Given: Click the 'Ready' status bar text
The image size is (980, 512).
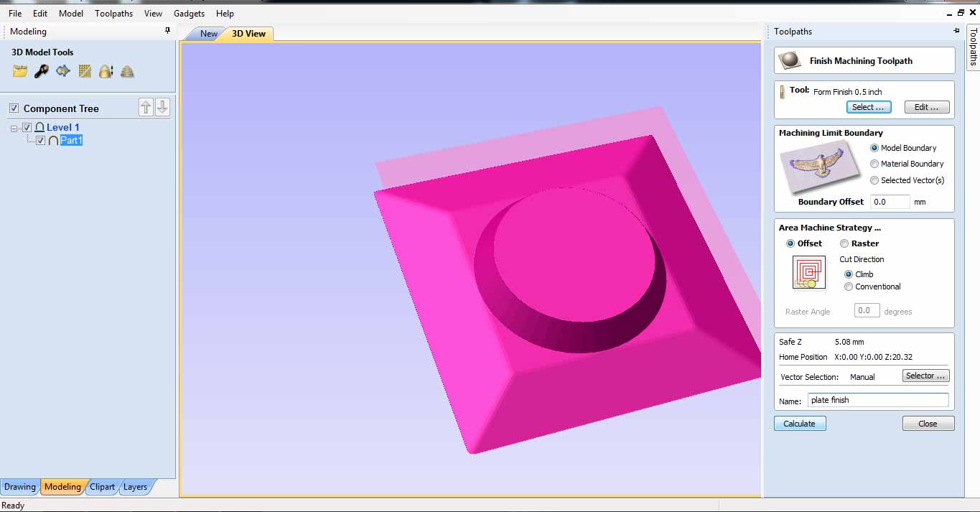Looking at the screenshot, I should [13, 506].
